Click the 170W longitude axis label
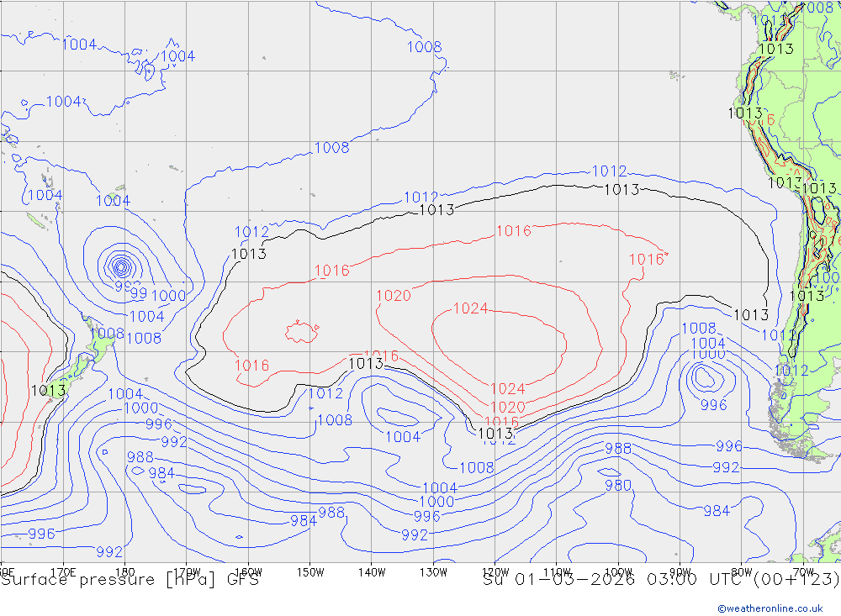This screenshot has height=616, width=841. coord(187,572)
